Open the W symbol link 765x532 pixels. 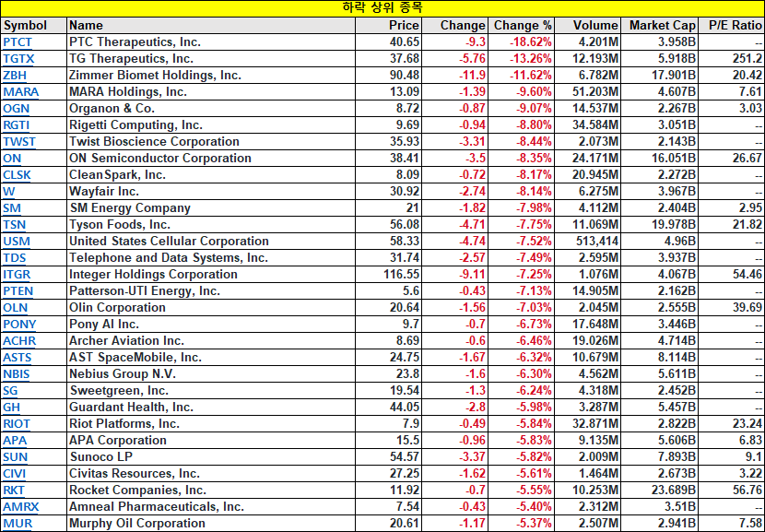click(x=9, y=192)
